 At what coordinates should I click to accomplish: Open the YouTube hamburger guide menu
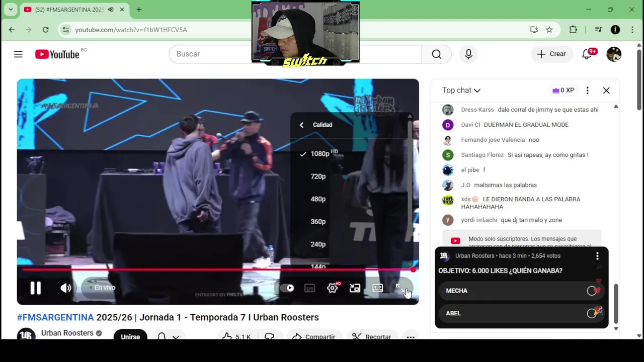coord(18,54)
